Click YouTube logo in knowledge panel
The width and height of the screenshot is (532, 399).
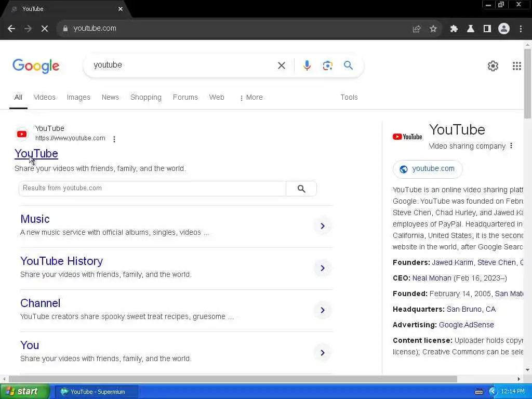[x=407, y=137]
